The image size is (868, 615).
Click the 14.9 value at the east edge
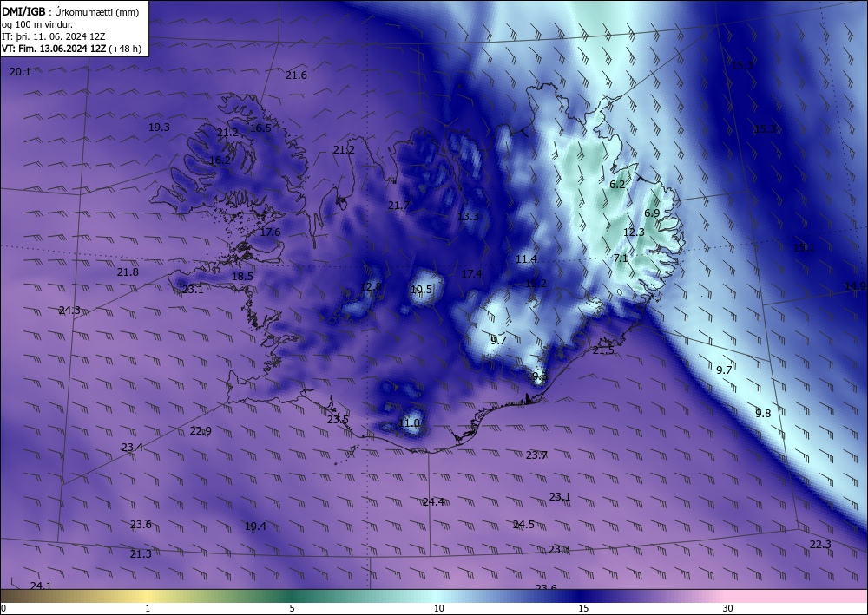tap(856, 286)
